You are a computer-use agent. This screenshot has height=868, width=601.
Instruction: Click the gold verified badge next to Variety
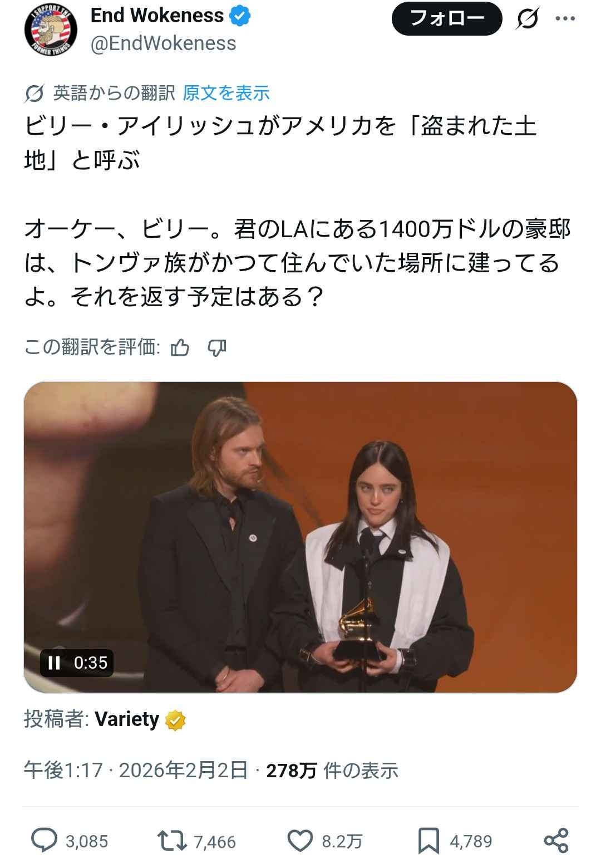coord(175,720)
